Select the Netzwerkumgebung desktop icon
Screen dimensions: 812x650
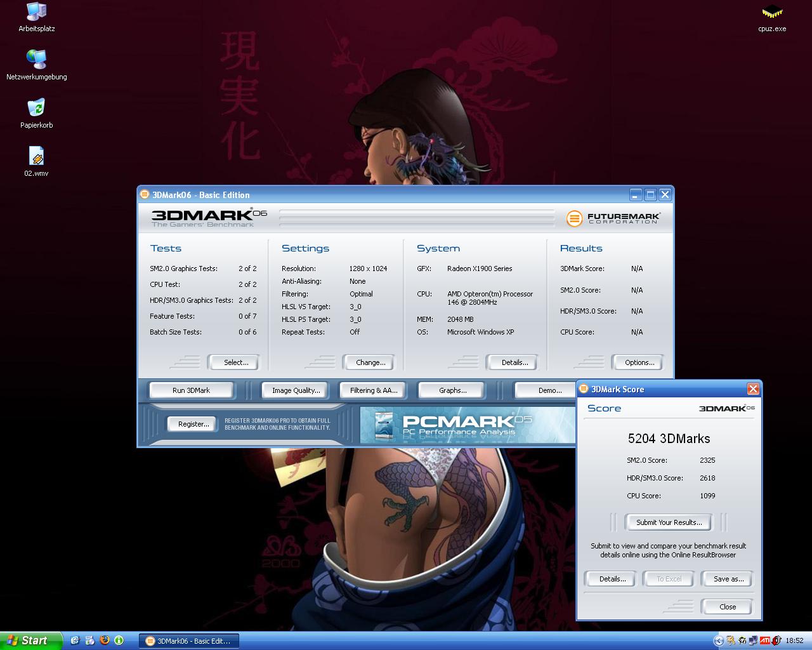click(x=37, y=65)
